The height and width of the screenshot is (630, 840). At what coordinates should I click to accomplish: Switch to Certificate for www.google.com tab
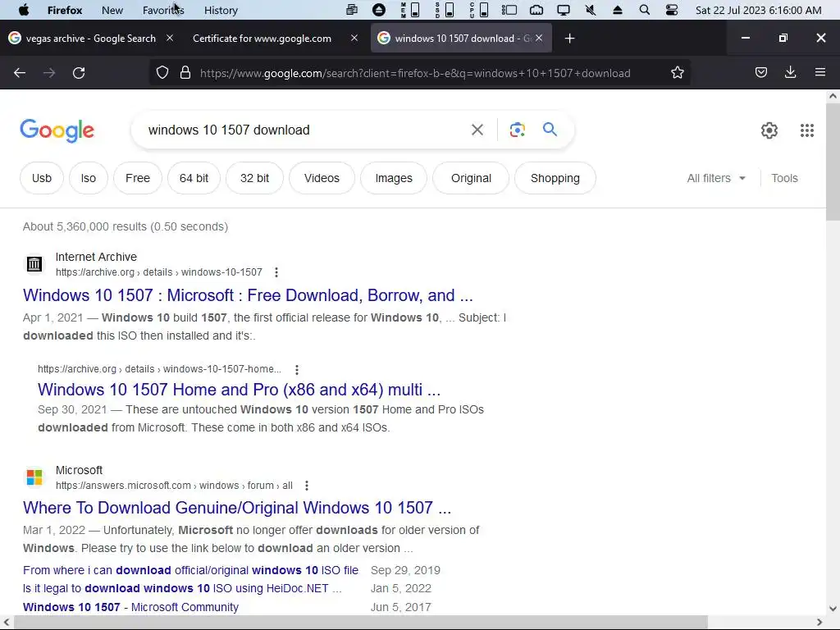262,38
